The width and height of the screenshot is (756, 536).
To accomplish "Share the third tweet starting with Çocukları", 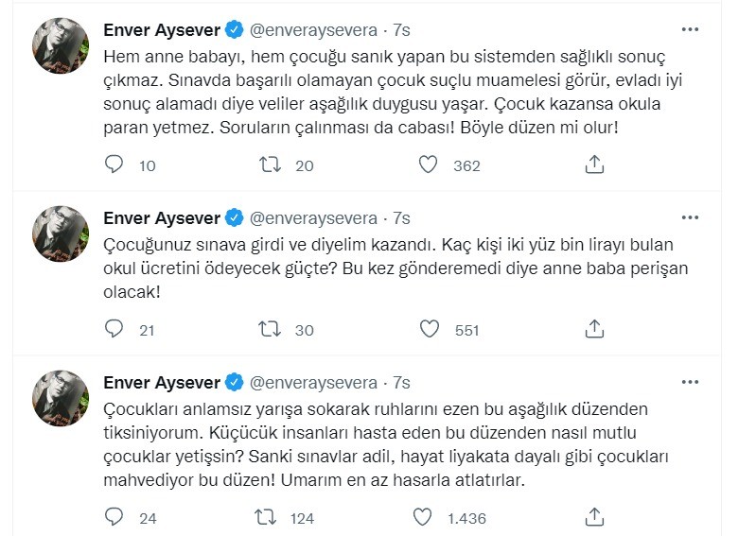I will click(x=594, y=517).
